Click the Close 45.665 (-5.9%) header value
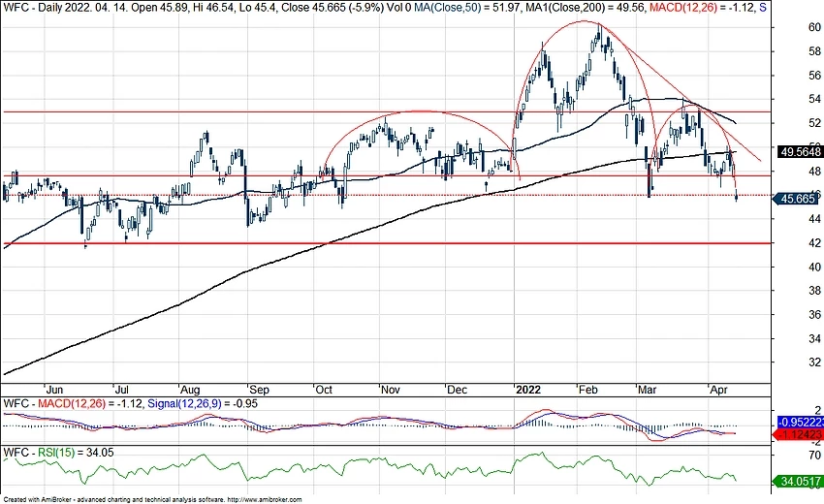Viewport: 824px width, 504px height. pos(333,8)
